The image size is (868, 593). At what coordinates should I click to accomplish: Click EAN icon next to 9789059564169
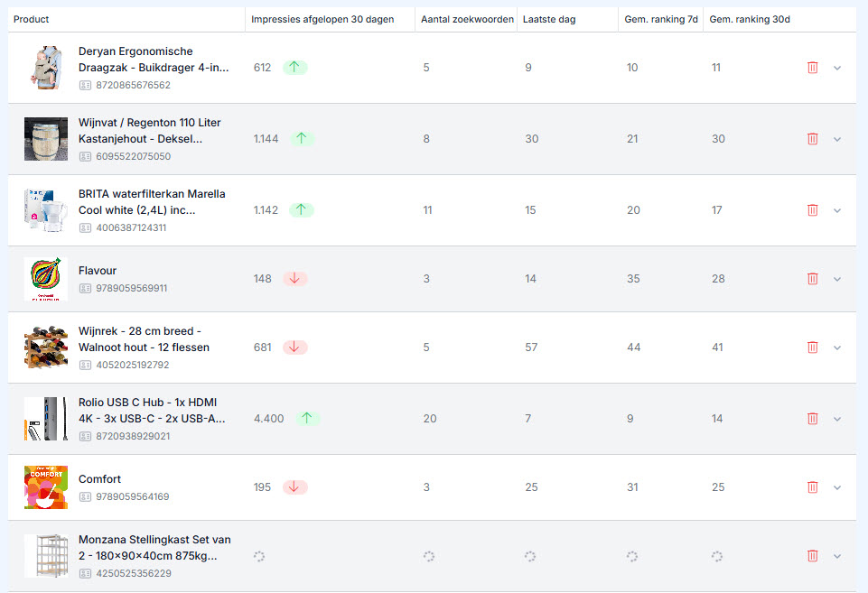coord(85,496)
